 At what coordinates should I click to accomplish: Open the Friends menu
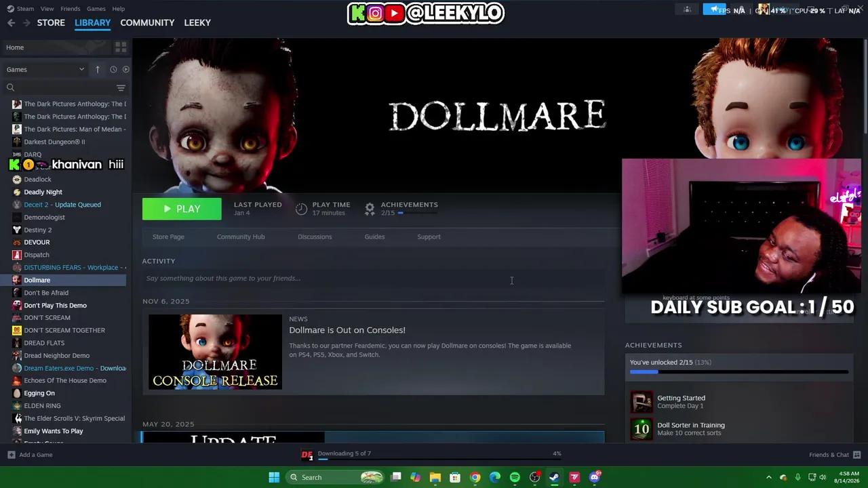(70, 9)
